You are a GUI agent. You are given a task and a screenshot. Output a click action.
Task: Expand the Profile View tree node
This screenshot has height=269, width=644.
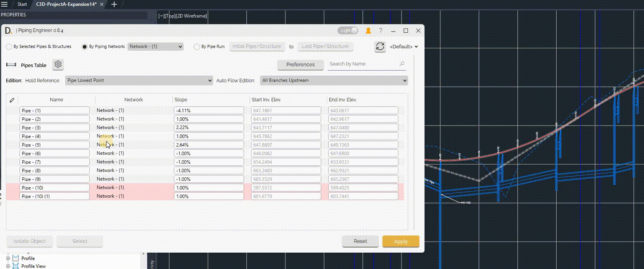click(x=8, y=266)
